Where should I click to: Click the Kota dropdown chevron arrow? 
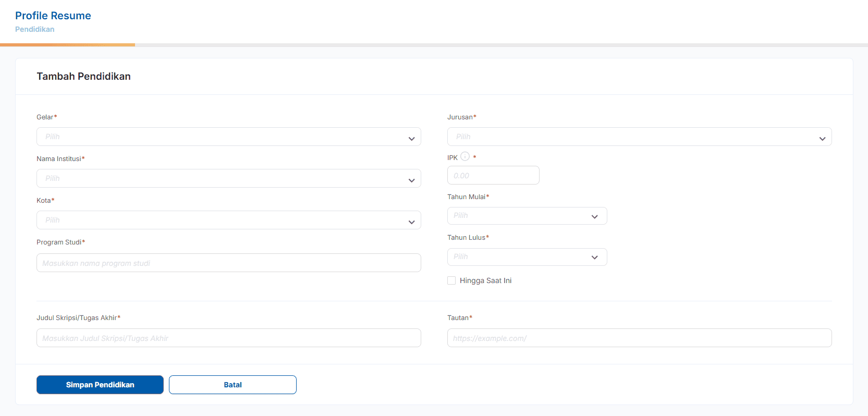tap(411, 222)
